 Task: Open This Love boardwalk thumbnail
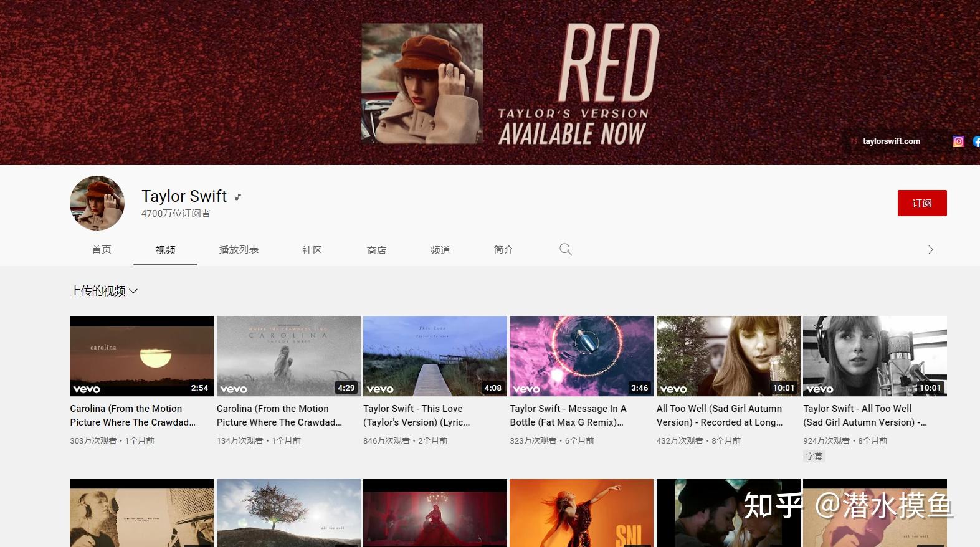(435, 356)
